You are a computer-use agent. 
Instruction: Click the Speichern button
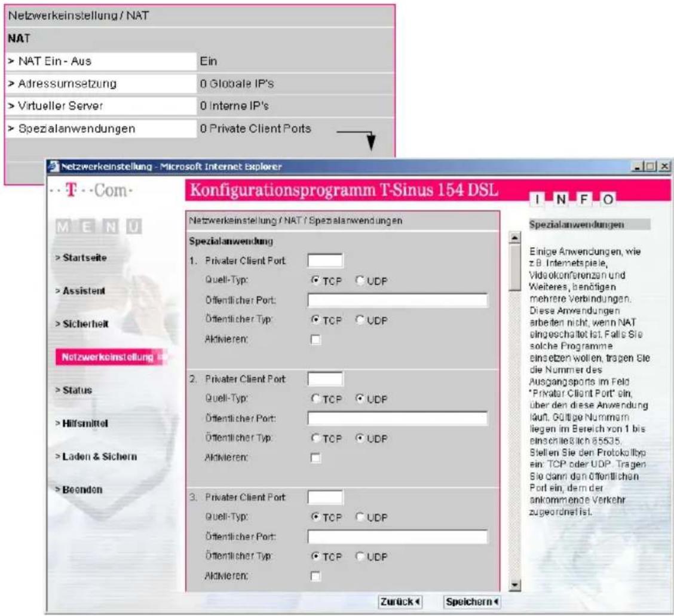[x=472, y=602]
